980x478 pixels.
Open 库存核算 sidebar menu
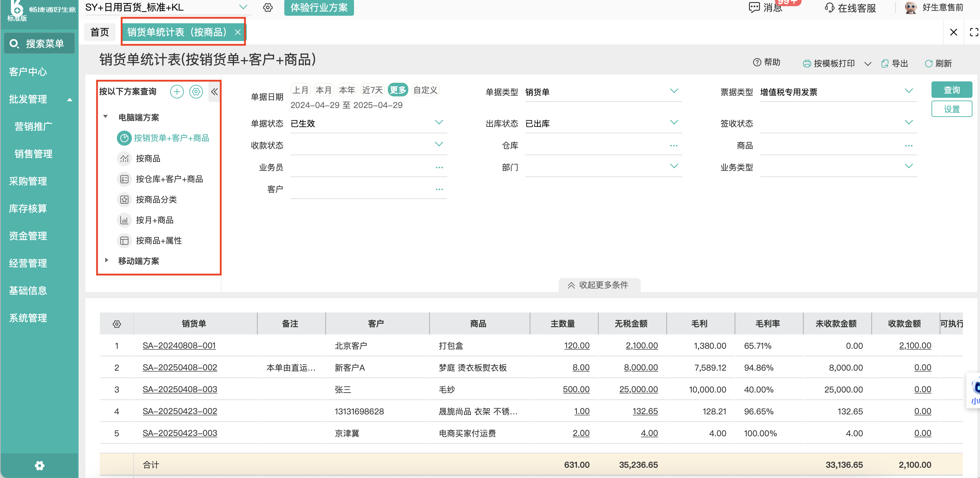28,209
